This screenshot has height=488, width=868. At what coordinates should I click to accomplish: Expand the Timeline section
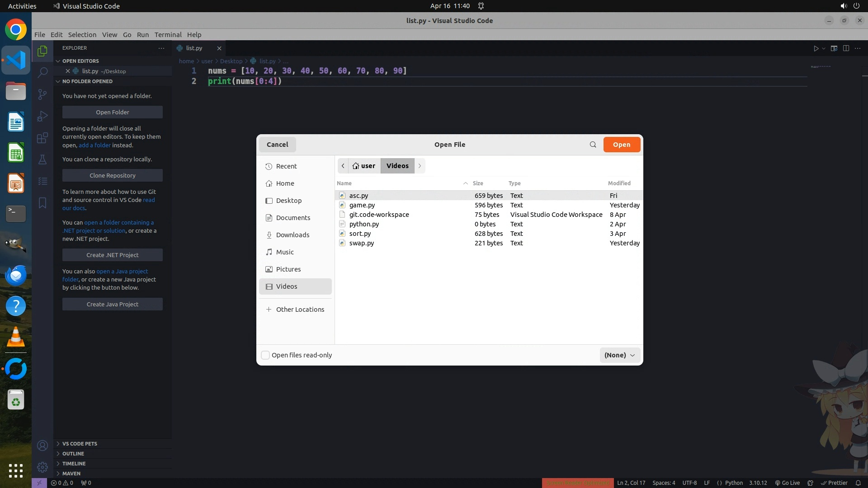tap(74, 464)
